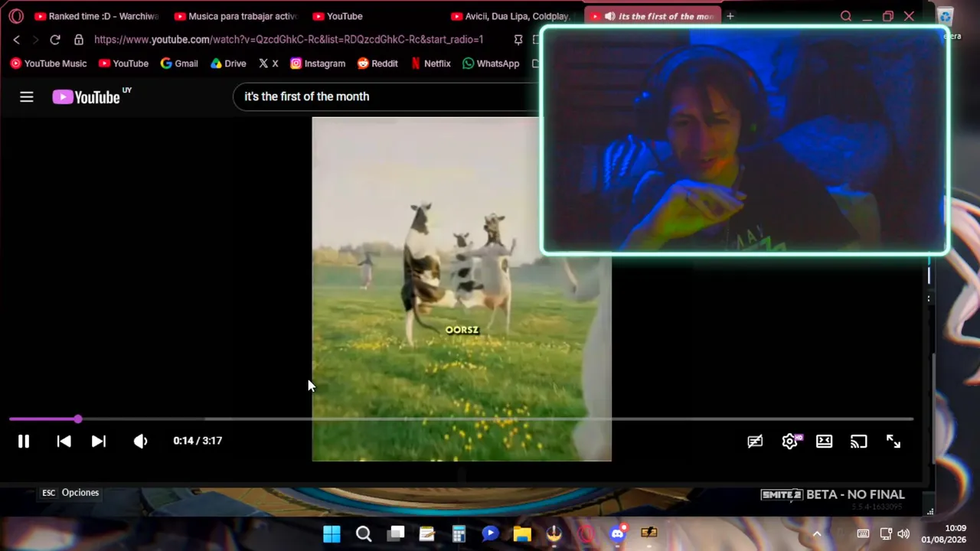Click the YouTube search box
Image resolution: width=980 pixels, height=551 pixels.
pyautogui.click(x=387, y=96)
